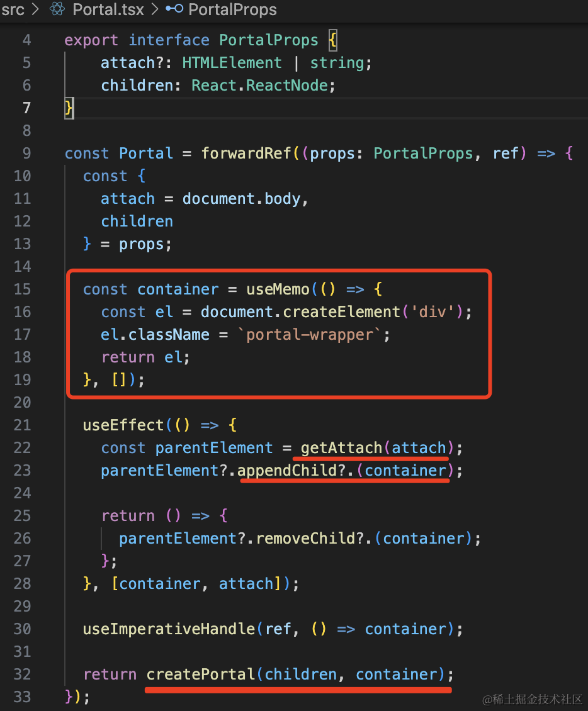Click the 'ref' parameter on line 9
Viewport: 588px width, 711px height.
pos(506,154)
